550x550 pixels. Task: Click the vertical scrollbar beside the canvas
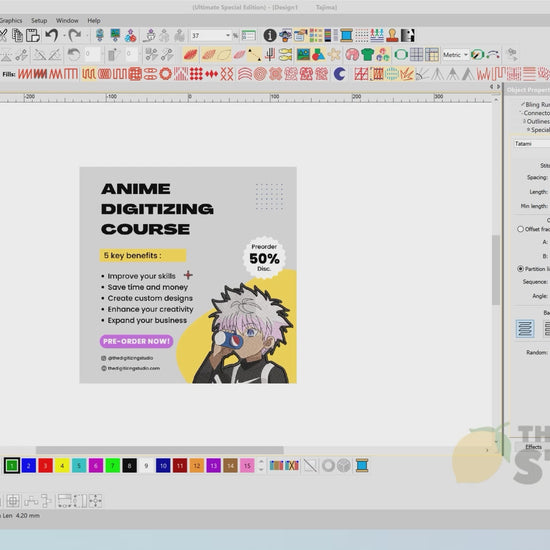[496, 270]
